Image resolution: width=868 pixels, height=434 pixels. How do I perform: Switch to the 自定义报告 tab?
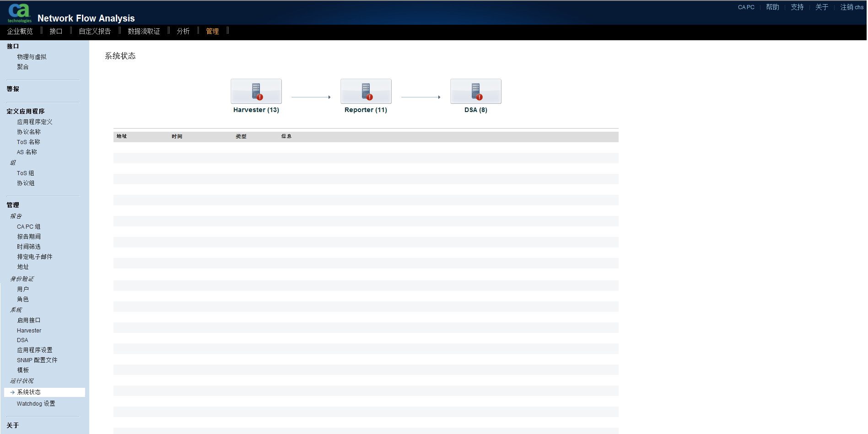coord(95,31)
